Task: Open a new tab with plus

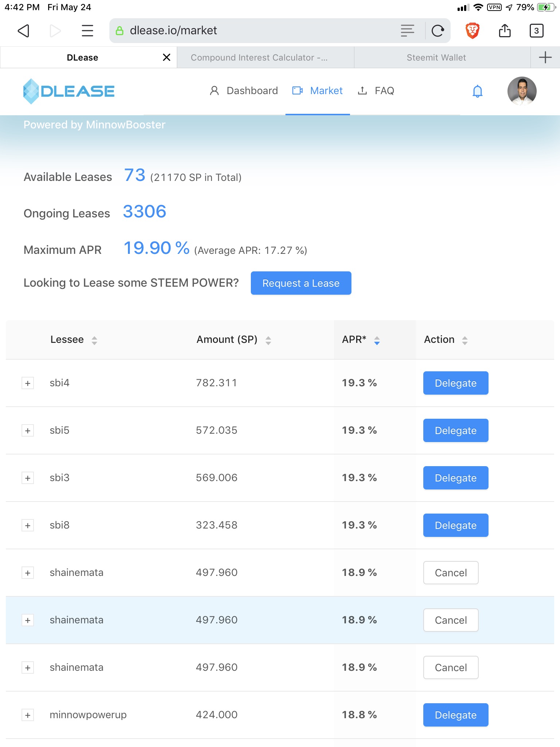Action: (545, 57)
